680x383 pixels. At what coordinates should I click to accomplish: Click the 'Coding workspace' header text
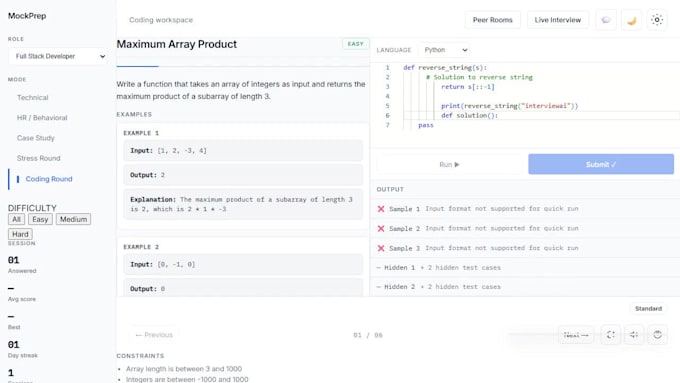[x=161, y=20]
